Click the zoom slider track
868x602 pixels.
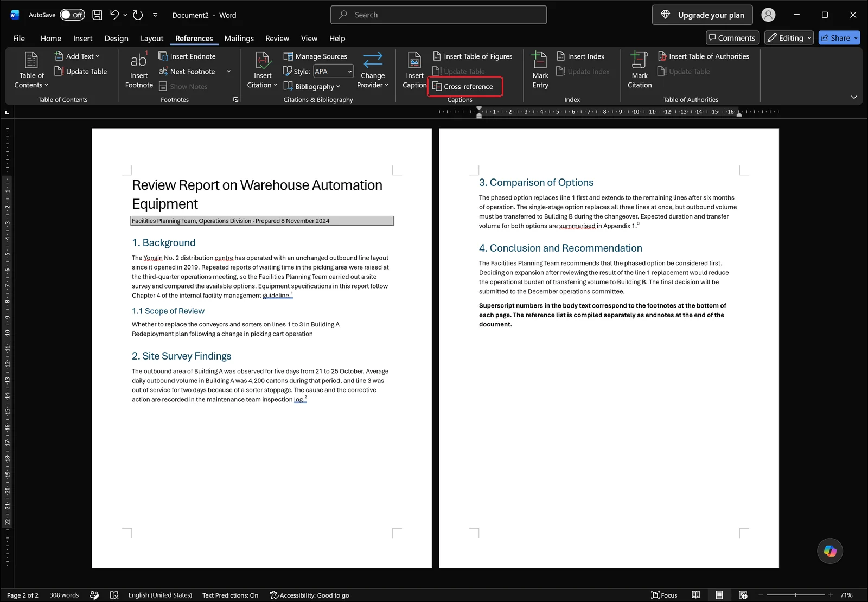pos(795,595)
